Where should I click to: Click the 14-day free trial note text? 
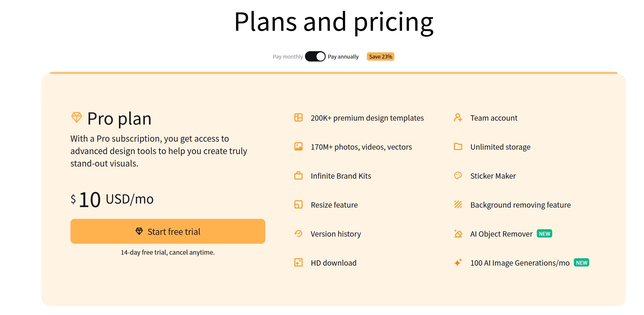(x=168, y=252)
